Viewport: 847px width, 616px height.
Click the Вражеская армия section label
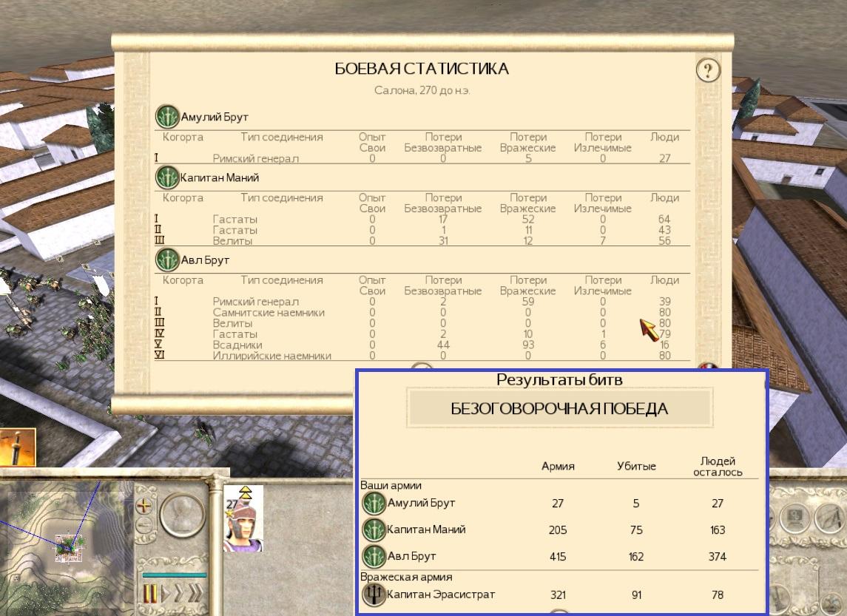406,577
